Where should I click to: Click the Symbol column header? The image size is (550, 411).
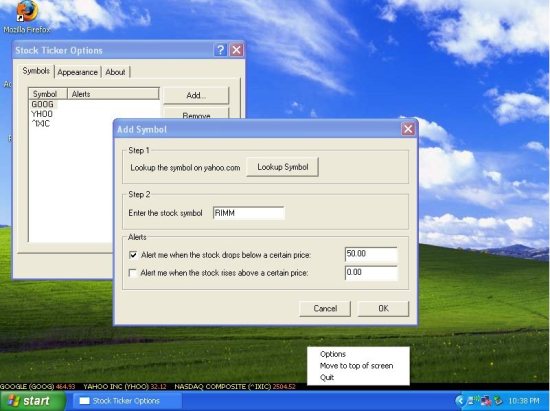click(48, 94)
